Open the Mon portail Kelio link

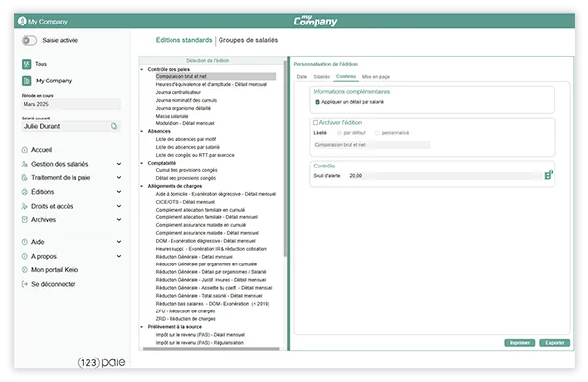pos(55,270)
